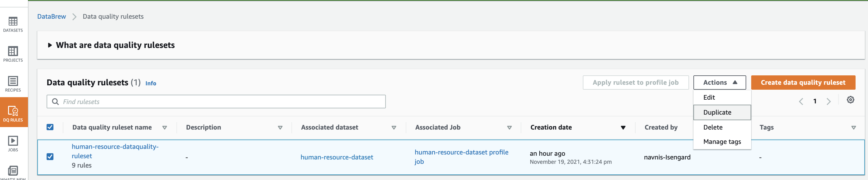
Task: Sort by Creation date column arrow
Action: pos(623,128)
